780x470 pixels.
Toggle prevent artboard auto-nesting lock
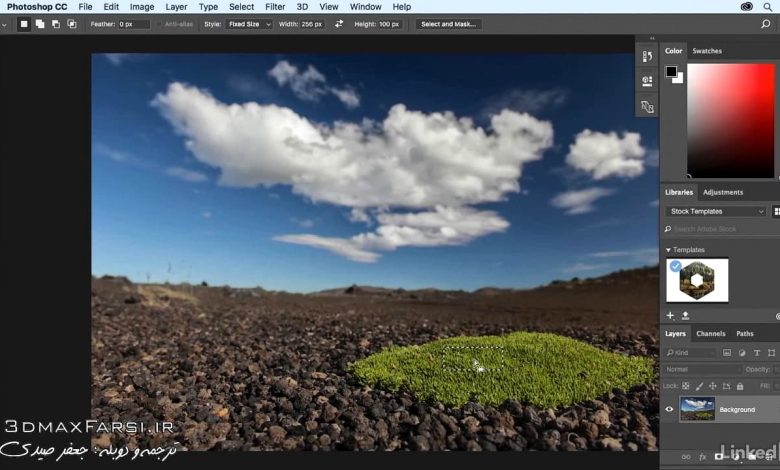click(726, 386)
